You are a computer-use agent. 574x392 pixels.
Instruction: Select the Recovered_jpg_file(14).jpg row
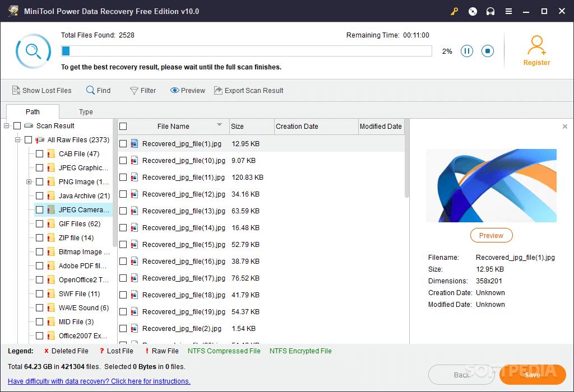261,228
